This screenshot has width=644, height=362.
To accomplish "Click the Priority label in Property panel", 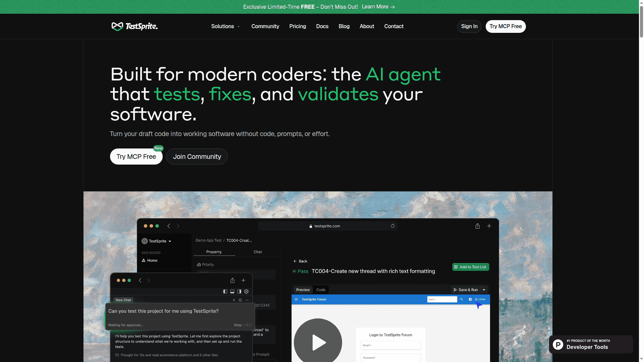I will click(x=206, y=264).
